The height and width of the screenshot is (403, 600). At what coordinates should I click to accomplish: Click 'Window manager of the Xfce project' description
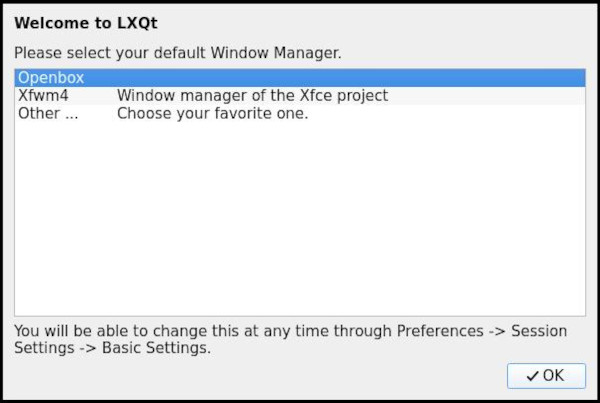252,96
